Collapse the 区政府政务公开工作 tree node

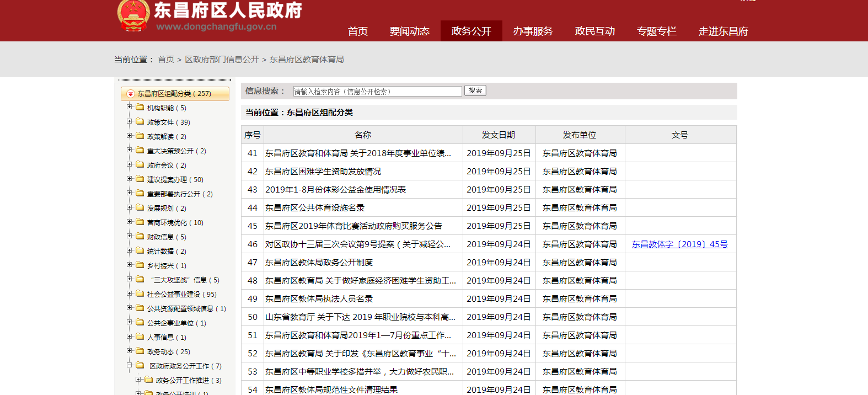(x=129, y=365)
